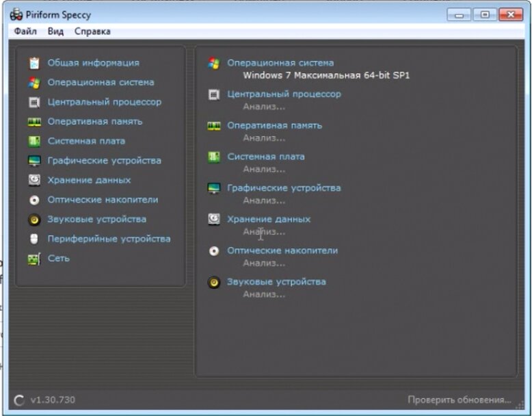Click the clipboard icon for Общая информация
Image resolution: width=532 pixels, height=416 pixels.
(34, 63)
